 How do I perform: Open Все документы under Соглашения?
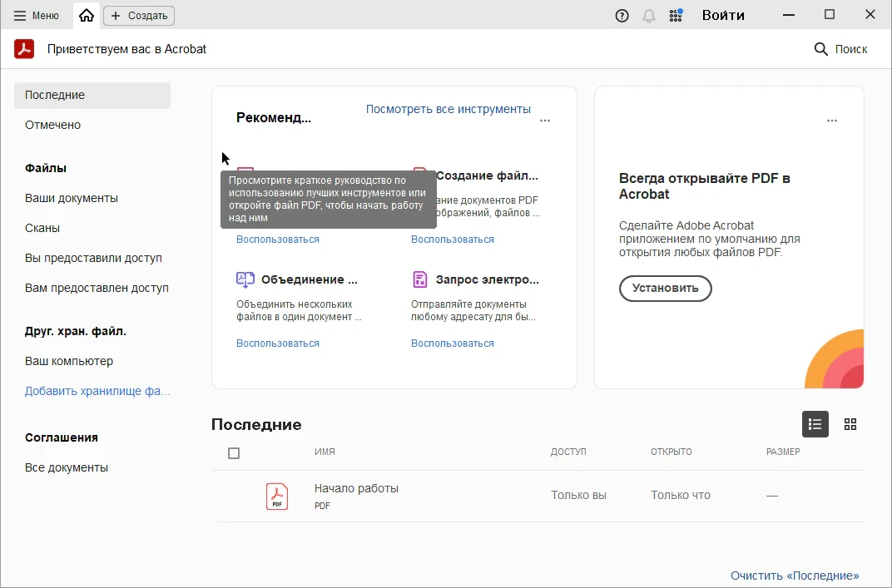pyautogui.click(x=67, y=467)
